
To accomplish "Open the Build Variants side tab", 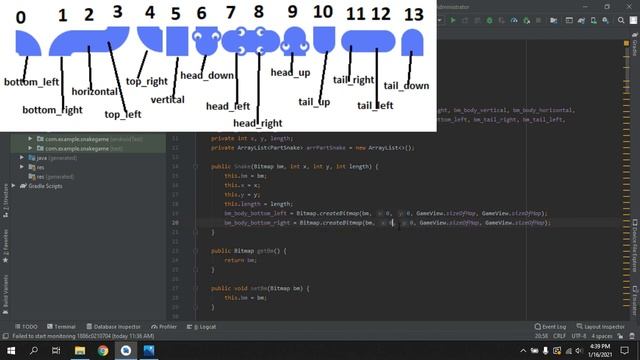I will 5,294.
